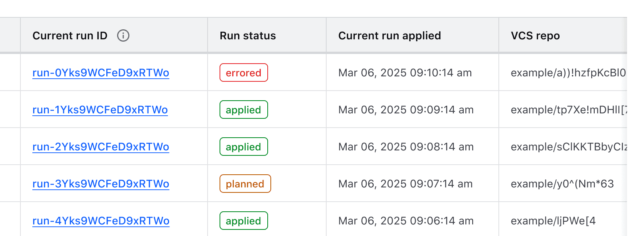This screenshot has height=236, width=644.
Task: Select the 09:06:14 am timestamp cell
Action: coord(406,221)
